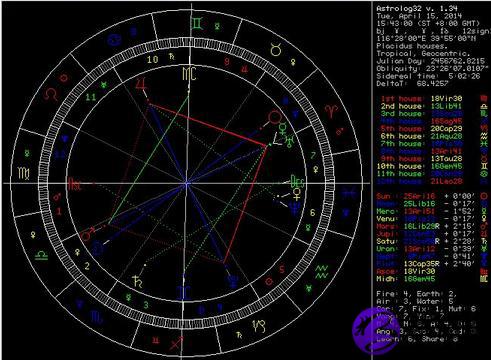Click the green Aquarius sign glyph
491x360 pixels.
coord(321,271)
